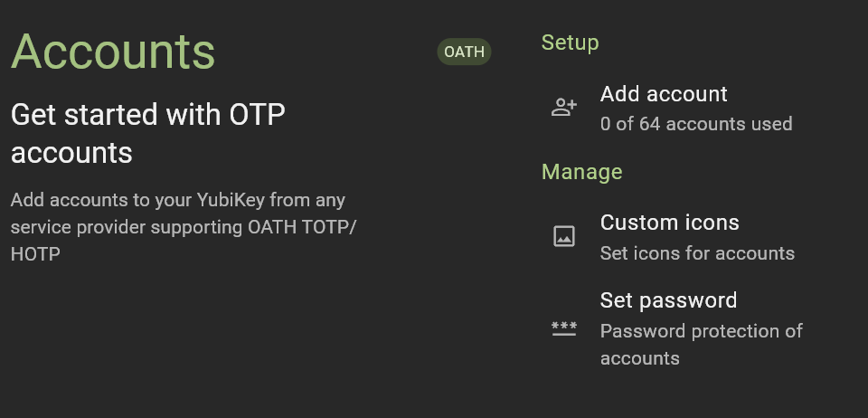Click the 'Set password' title label
This screenshot has width=868, height=418.
tap(668, 300)
